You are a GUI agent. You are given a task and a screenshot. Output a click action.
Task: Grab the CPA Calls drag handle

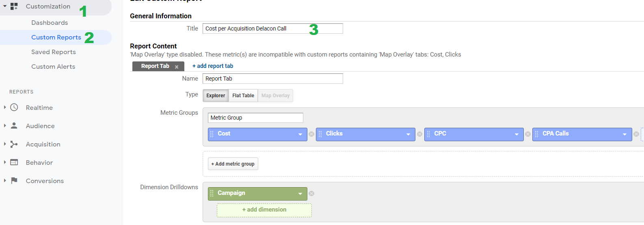pos(536,134)
